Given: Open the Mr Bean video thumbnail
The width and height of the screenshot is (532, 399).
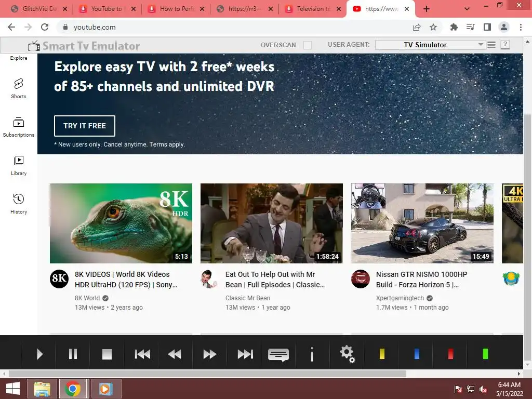Looking at the screenshot, I should click(271, 223).
